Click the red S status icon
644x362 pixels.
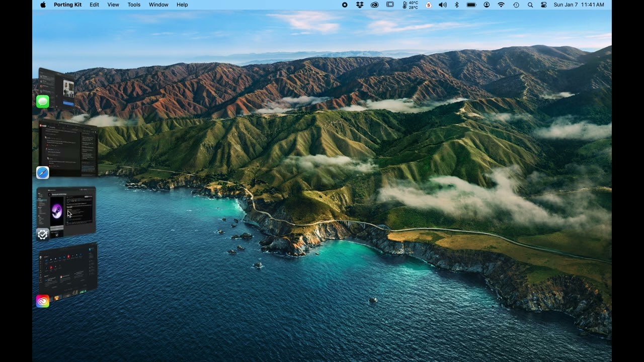tap(429, 5)
